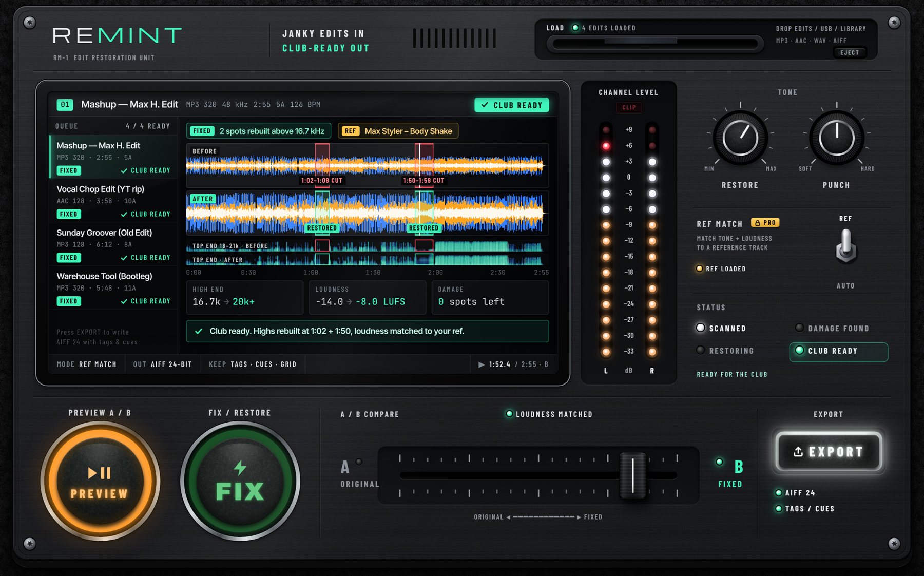Click the LOAD slot bar

(654, 44)
